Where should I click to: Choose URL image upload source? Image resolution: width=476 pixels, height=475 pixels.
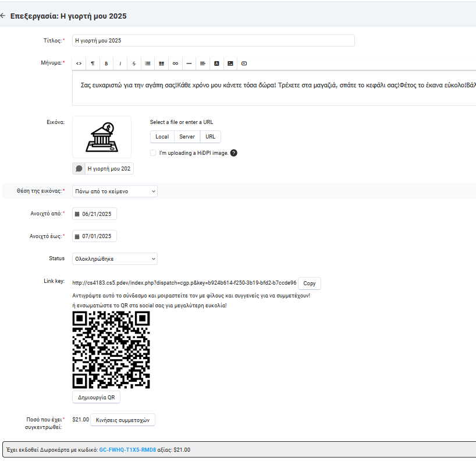pos(211,137)
